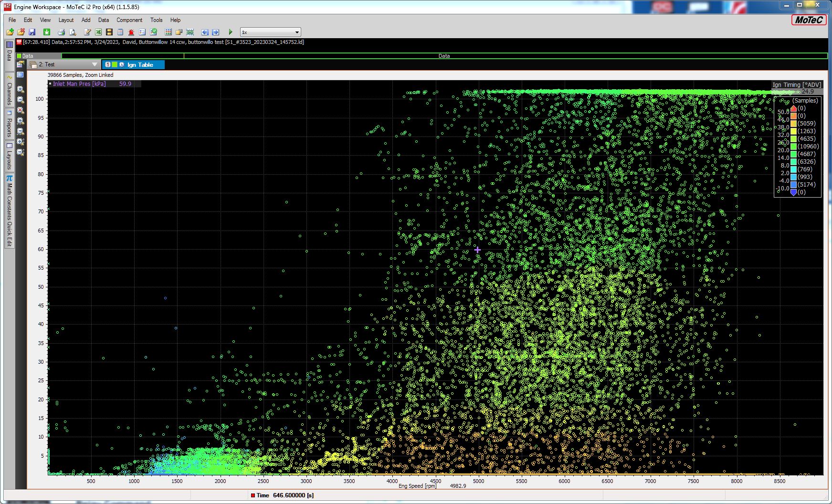The height and width of the screenshot is (504, 832).
Task: Open the Component menu
Action: point(129,20)
